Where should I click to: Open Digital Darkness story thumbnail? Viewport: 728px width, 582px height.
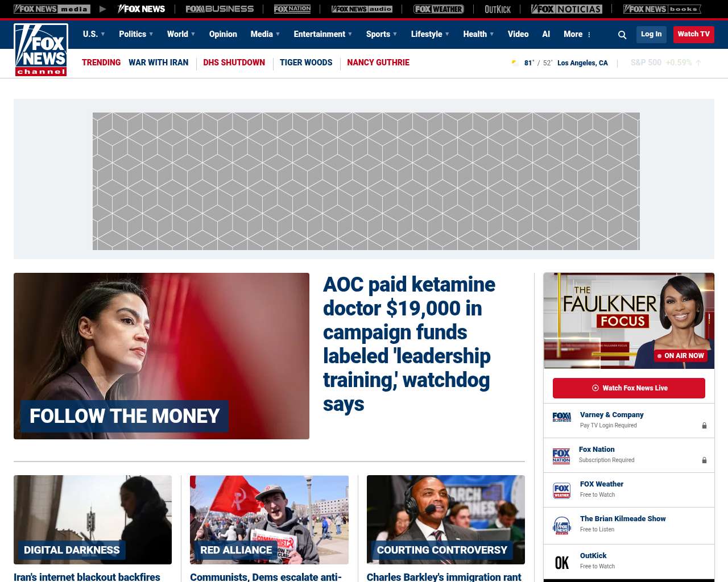[x=93, y=519]
